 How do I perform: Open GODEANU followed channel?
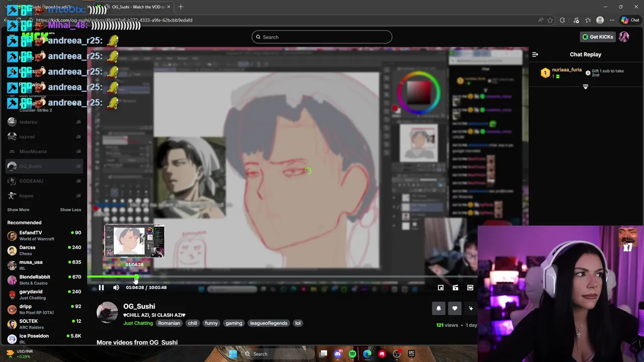tap(44, 181)
